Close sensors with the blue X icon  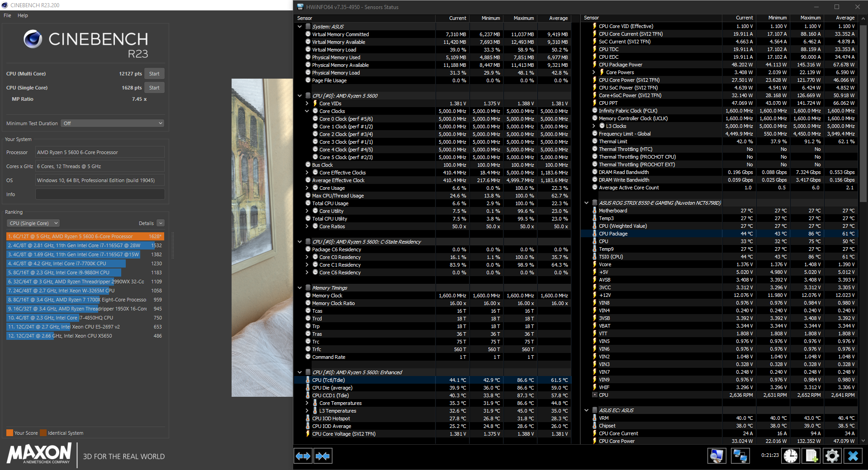pyautogui.click(x=853, y=456)
